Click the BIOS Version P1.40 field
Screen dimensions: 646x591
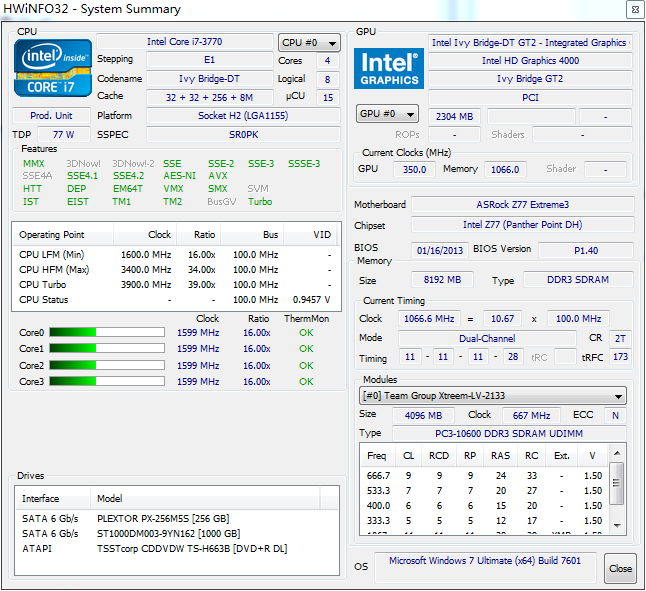pos(586,250)
